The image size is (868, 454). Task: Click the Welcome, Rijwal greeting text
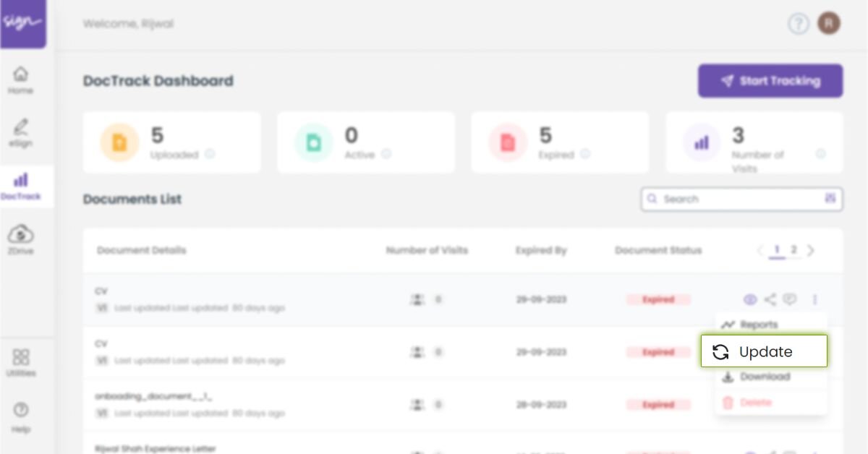click(128, 24)
